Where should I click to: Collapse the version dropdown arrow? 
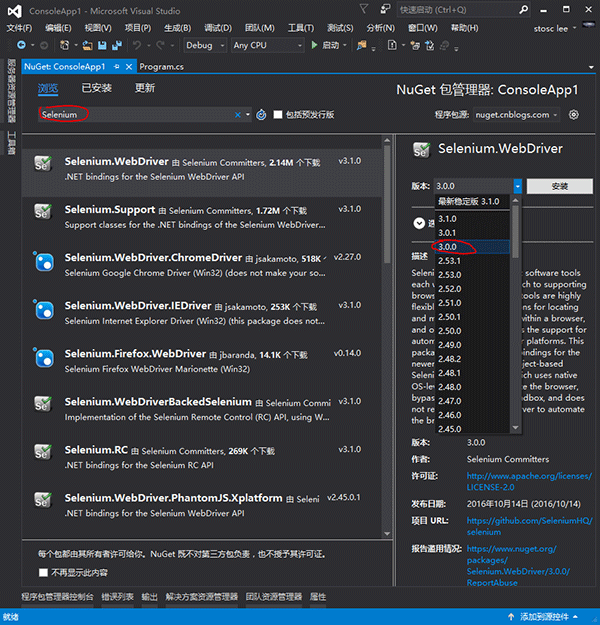(517, 186)
